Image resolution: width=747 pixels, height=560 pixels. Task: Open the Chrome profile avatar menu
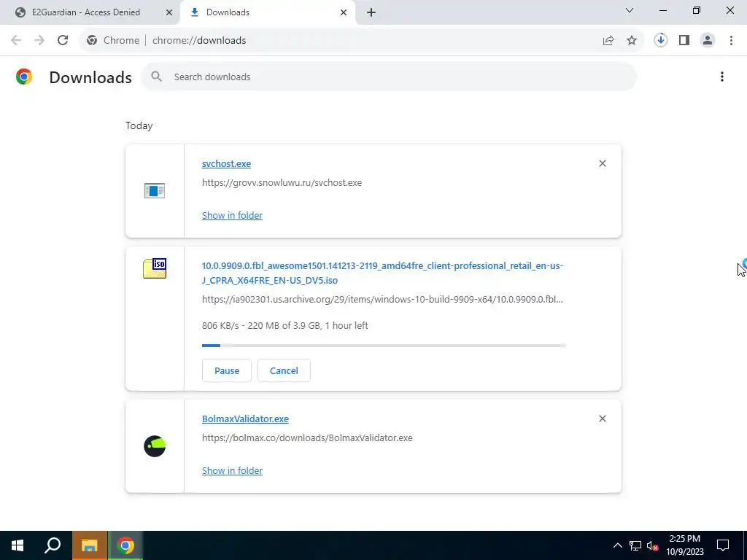coord(708,41)
